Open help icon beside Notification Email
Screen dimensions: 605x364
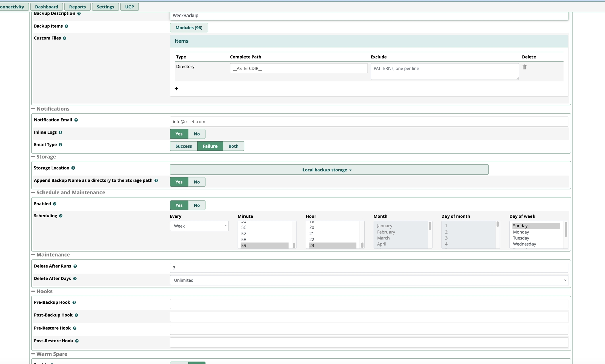[x=76, y=120]
